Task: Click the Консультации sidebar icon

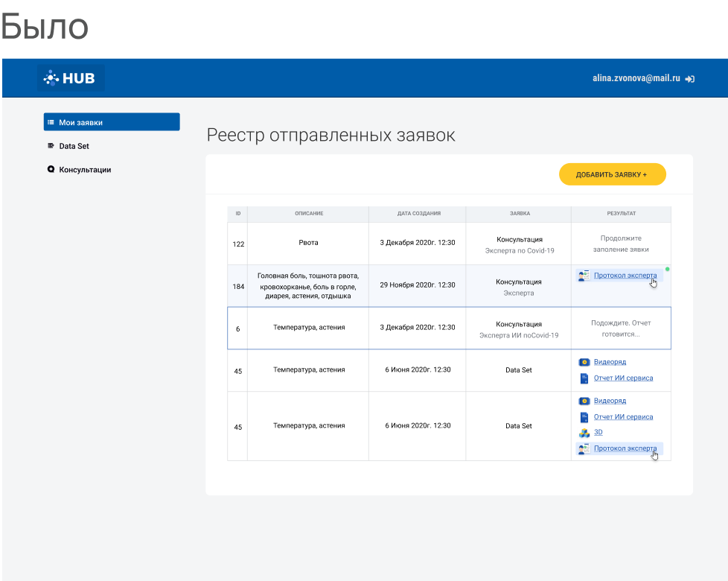Action: point(51,170)
